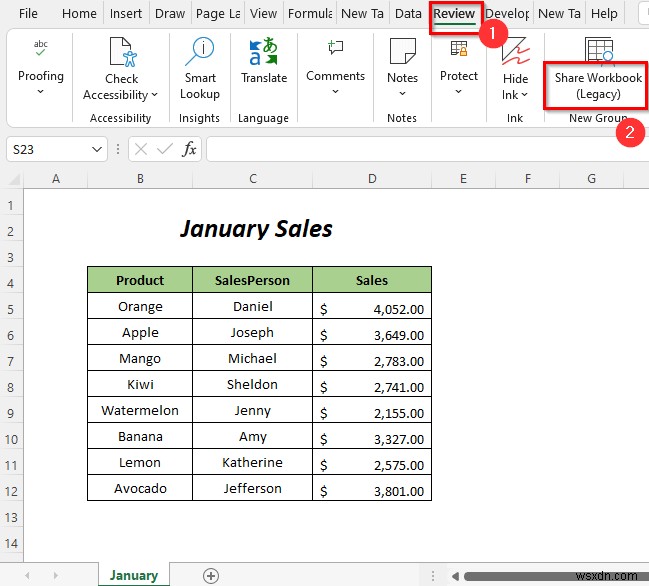Switch to the Help tab
Screen dimensions: 649x586
pyautogui.click(x=604, y=14)
